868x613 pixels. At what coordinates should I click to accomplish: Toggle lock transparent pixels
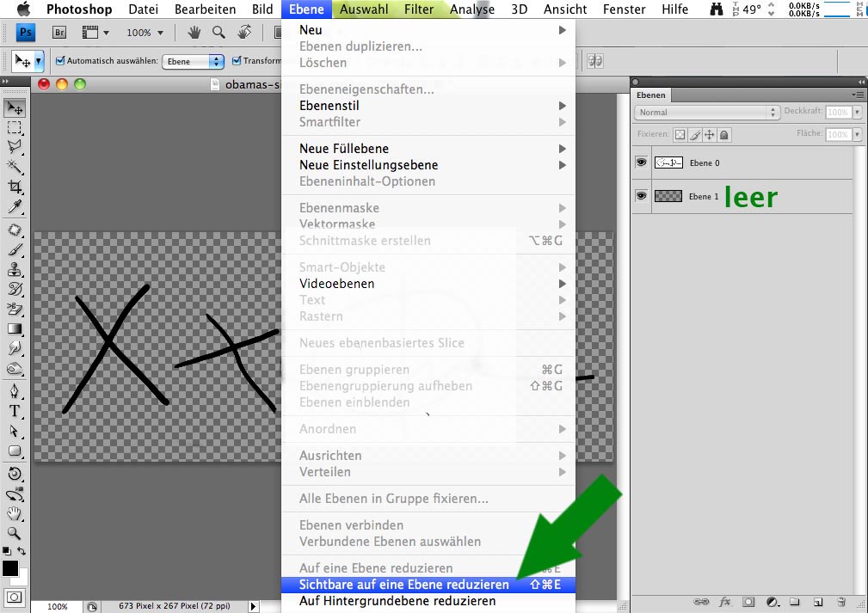[680, 134]
